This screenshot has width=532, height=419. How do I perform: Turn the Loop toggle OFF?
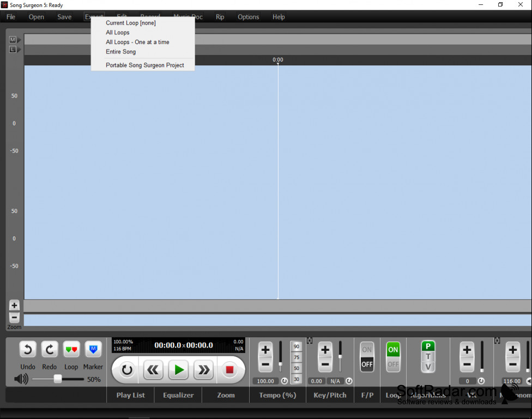393,365
